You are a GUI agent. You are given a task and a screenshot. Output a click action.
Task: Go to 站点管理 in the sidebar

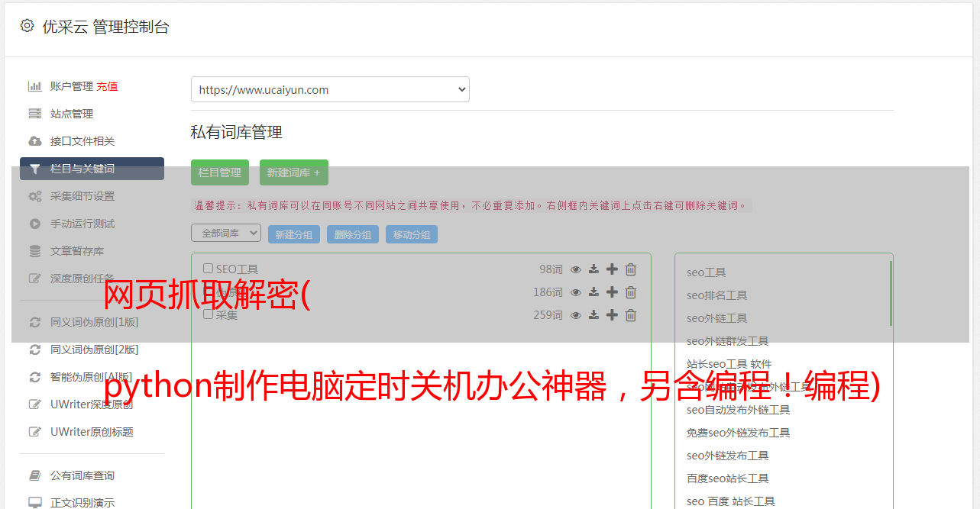click(x=71, y=114)
